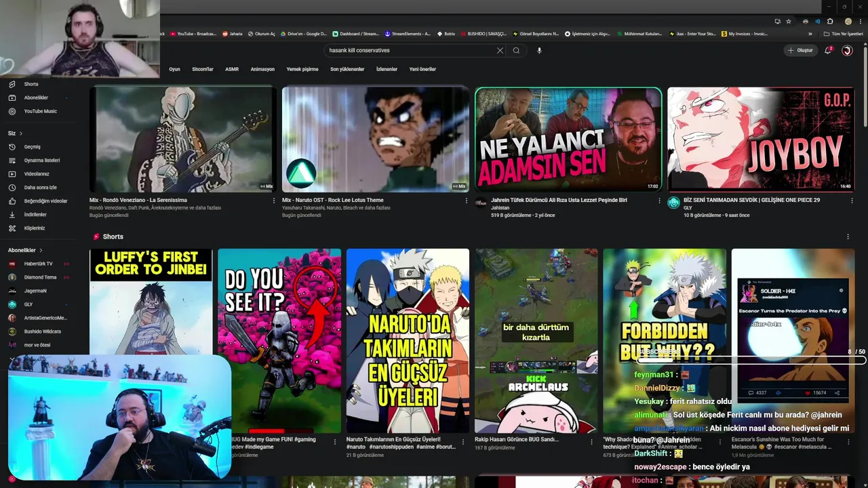The height and width of the screenshot is (488, 868).
Task: Play the Rondò Veneziano La Serenissima mix
Action: tap(183, 140)
